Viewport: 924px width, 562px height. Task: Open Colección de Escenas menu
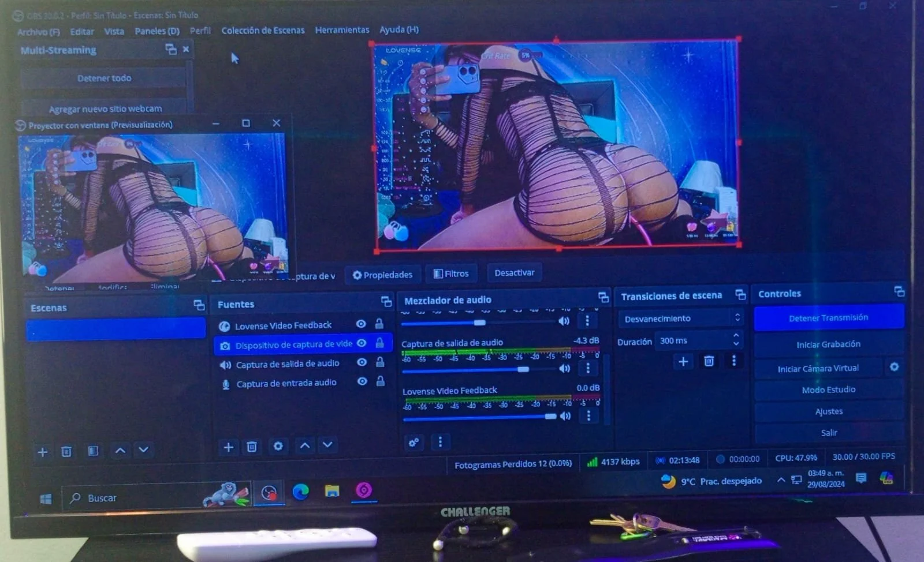pos(263,31)
